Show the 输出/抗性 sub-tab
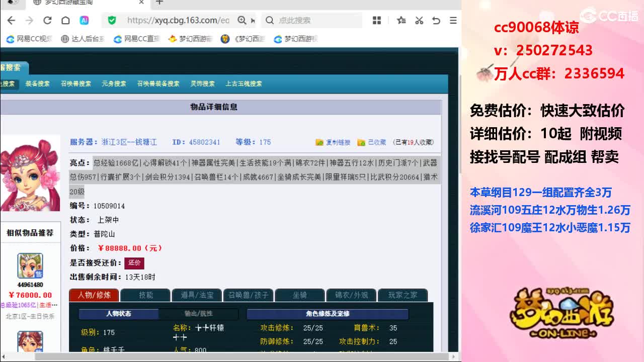Image resolution: width=644 pixels, height=362 pixels. [x=198, y=314]
